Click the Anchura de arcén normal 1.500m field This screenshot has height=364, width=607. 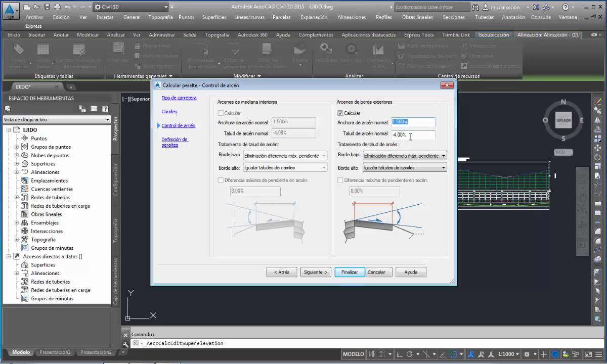[x=413, y=122]
